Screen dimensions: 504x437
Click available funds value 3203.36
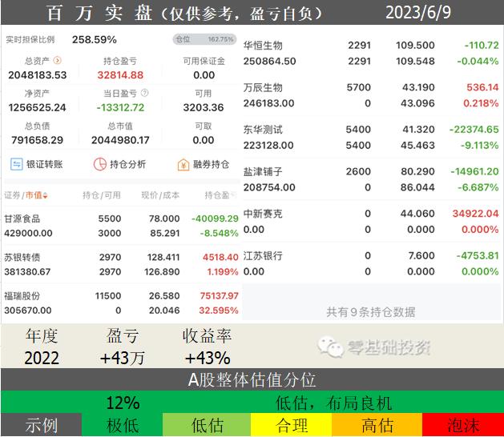pyautogui.click(x=204, y=107)
